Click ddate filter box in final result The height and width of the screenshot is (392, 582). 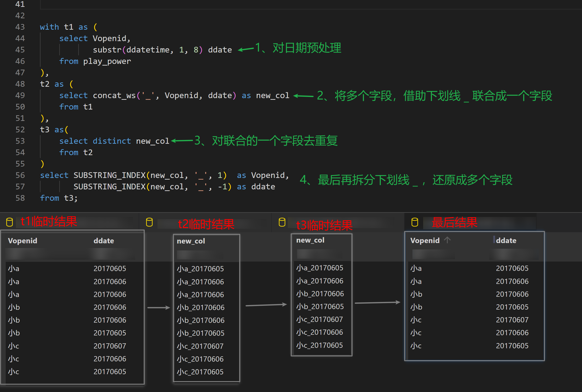tap(514, 254)
